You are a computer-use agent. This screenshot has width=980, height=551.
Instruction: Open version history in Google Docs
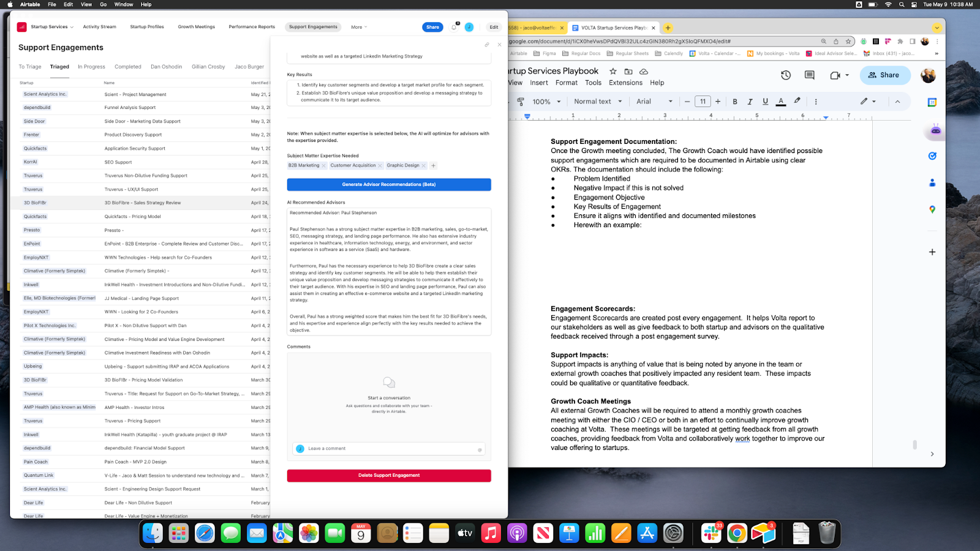(x=786, y=75)
